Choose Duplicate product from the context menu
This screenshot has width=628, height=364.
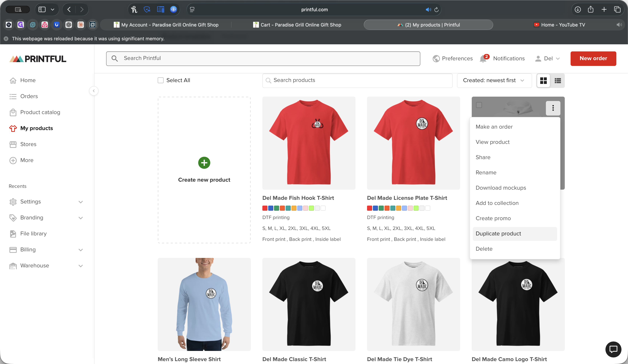coord(498,233)
